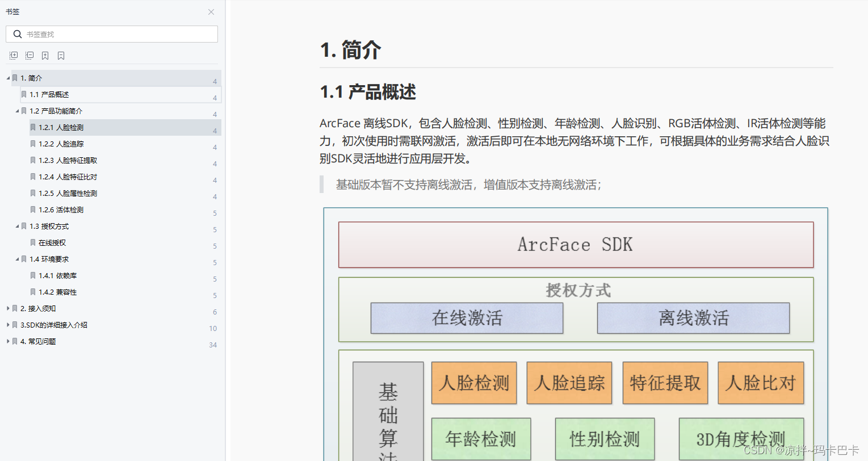
Task: Click the collapse all bookmarks icon
Action: tap(30, 56)
